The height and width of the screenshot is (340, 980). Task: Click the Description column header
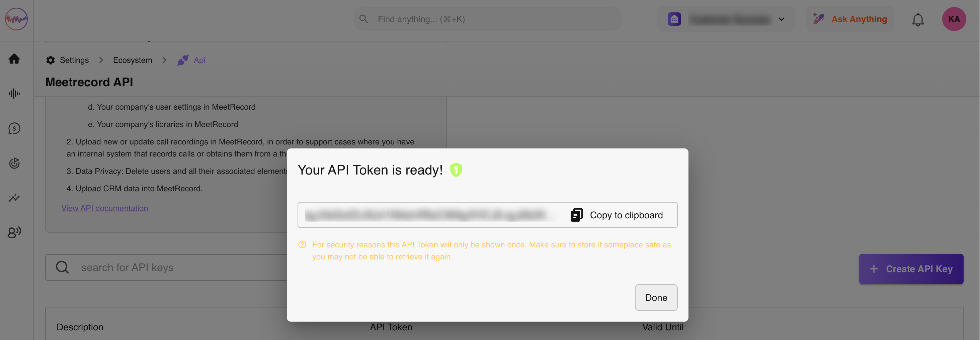pos(80,327)
